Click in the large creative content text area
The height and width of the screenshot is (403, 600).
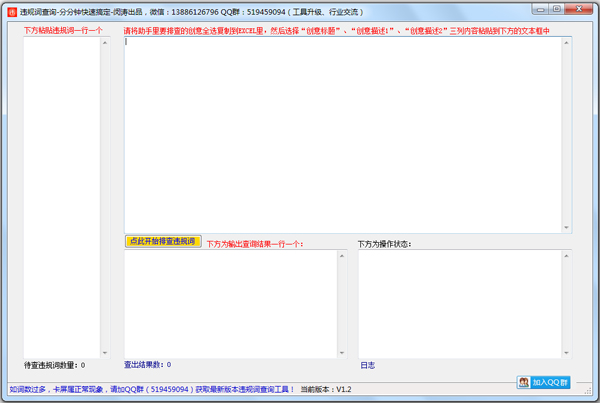(x=342, y=135)
